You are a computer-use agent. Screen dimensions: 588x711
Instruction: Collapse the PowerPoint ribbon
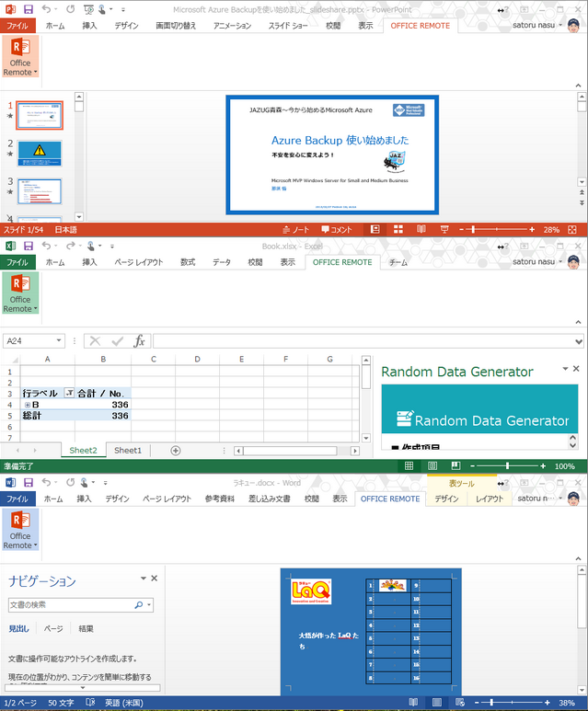(x=578, y=86)
